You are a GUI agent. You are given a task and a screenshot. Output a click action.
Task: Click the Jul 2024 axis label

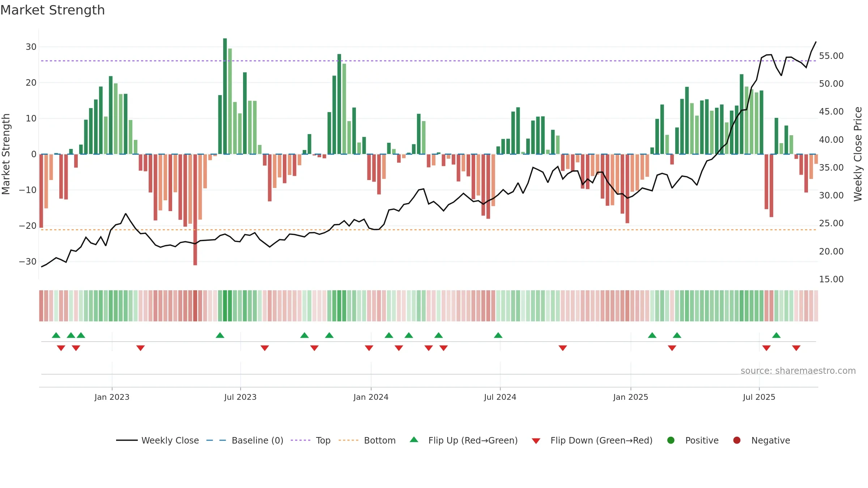pyautogui.click(x=500, y=397)
